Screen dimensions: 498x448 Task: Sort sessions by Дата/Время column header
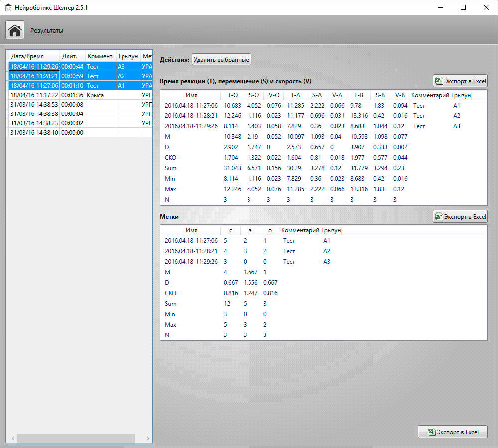click(x=34, y=56)
